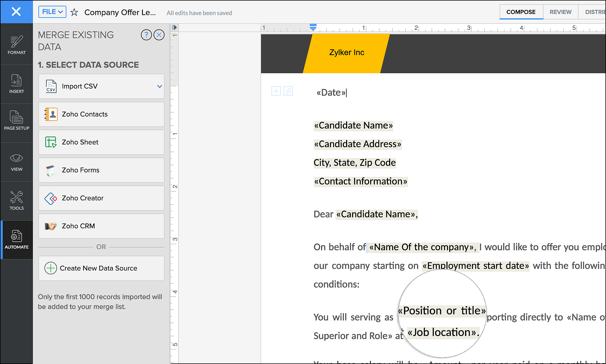
Task: Close the Merge Existing Data panel
Action: 159,35
